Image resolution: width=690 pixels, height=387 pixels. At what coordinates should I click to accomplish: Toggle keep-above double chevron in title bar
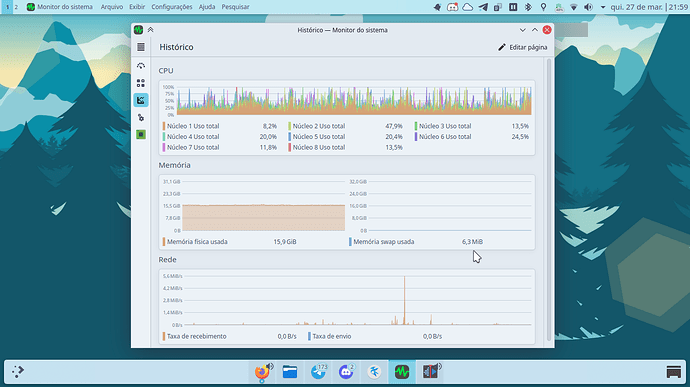(150, 30)
